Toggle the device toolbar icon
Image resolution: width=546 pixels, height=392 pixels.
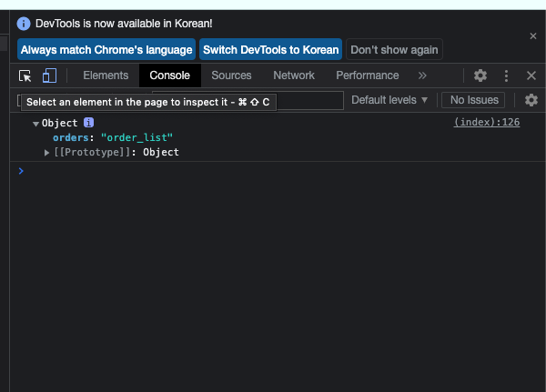point(49,75)
